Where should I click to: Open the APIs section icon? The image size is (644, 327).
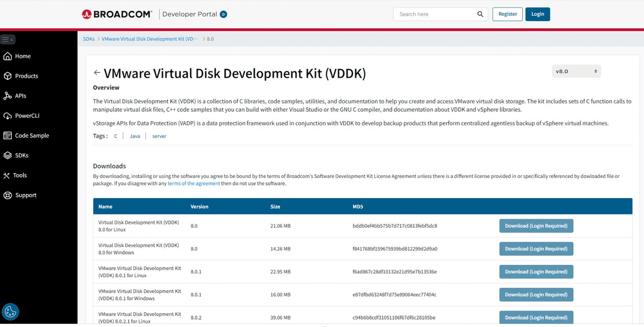pyautogui.click(x=7, y=95)
